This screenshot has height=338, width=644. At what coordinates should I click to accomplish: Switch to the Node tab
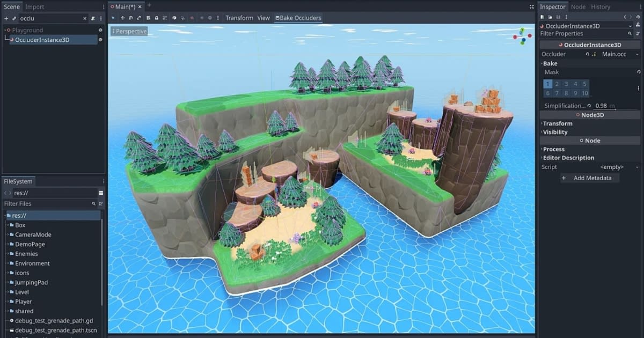click(578, 7)
